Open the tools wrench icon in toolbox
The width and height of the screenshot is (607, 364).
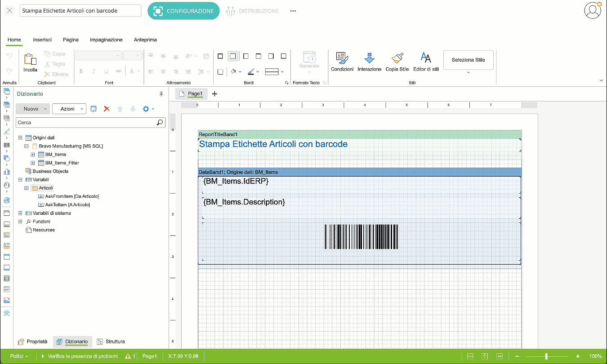point(6,313)
